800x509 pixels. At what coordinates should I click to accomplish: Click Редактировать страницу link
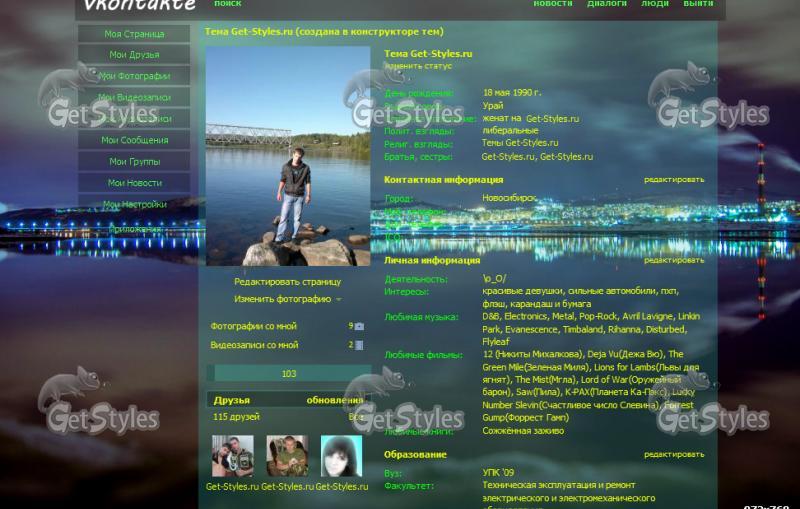[287, 282]
